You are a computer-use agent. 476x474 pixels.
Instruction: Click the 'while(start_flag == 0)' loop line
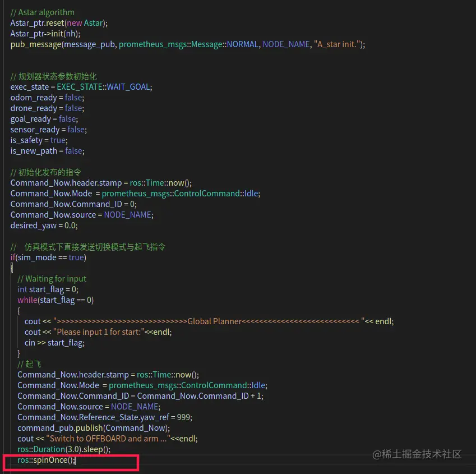[x=56, y=300]
